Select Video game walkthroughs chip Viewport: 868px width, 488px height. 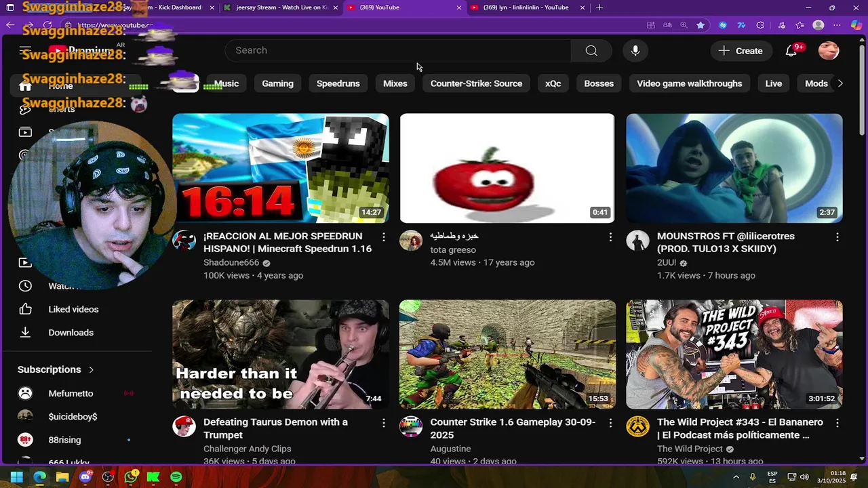click(690, 83)
